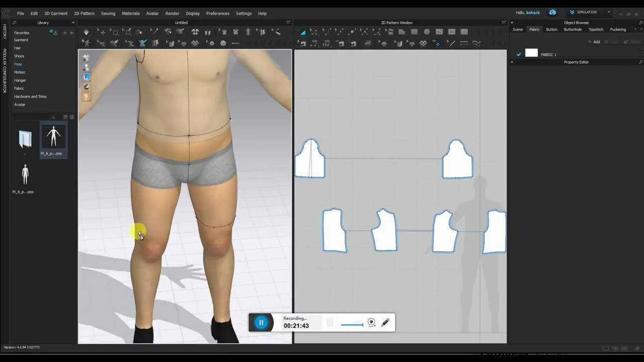This screenshot has height=362, width=644.
Task: Click the Simulate down-arrow icon in 3D toolbar
Action: click(x=86, y=32)
